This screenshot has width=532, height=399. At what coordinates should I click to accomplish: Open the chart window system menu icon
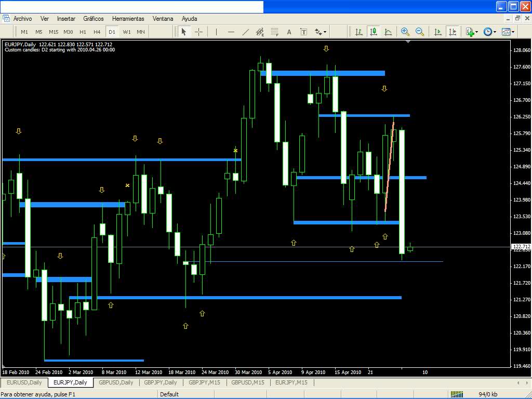pos(6,18)
